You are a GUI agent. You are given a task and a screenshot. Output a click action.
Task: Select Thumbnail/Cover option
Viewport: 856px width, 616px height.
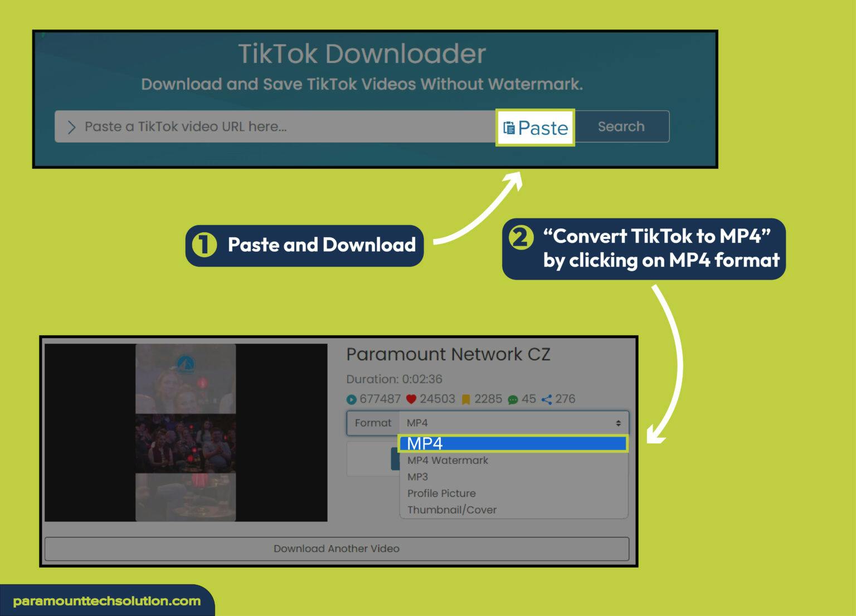452,510
